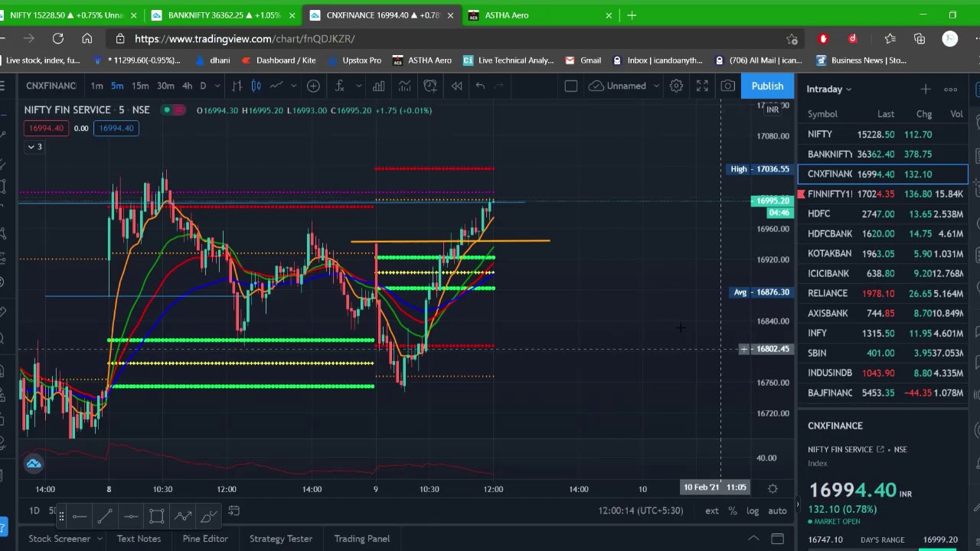Click the Publish button
This screenshot has width=980, height=551.
tap(767, 86)
